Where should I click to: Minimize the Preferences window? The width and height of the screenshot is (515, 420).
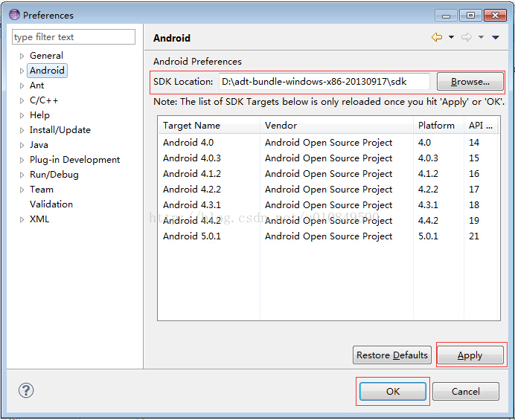coord(446,16)
